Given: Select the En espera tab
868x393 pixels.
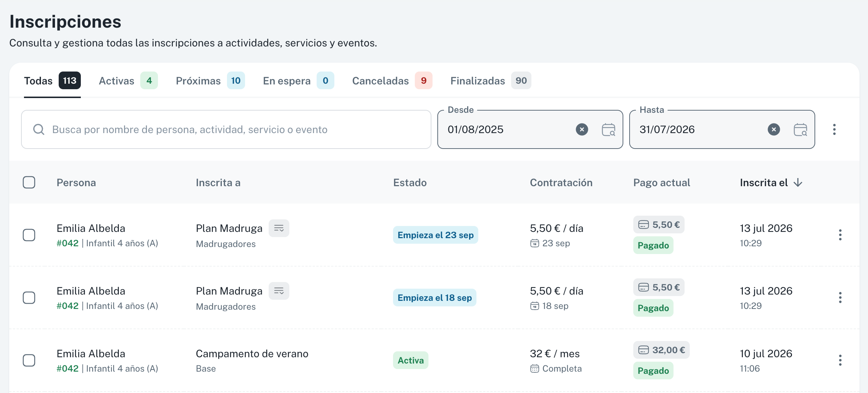Looking at the screenshot, I should coord(299,81).
